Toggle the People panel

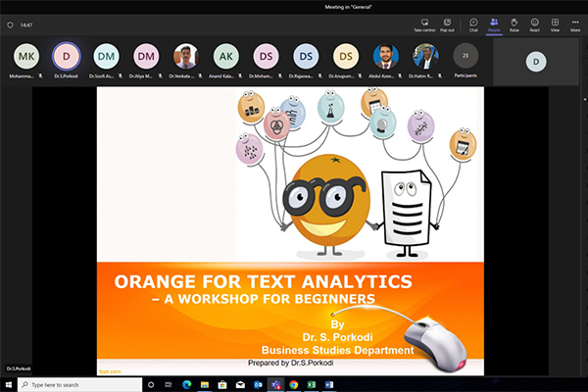click(x=494, y=22)
